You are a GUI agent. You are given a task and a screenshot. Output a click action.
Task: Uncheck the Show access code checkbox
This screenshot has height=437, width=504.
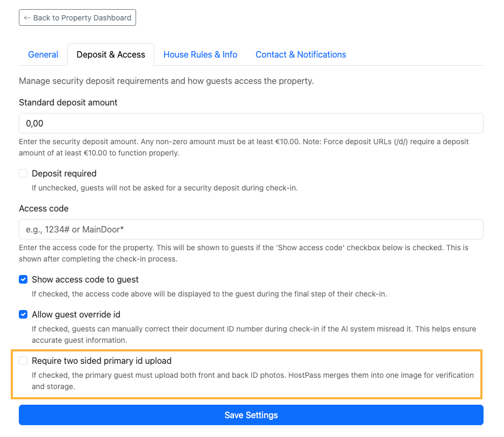23,279
